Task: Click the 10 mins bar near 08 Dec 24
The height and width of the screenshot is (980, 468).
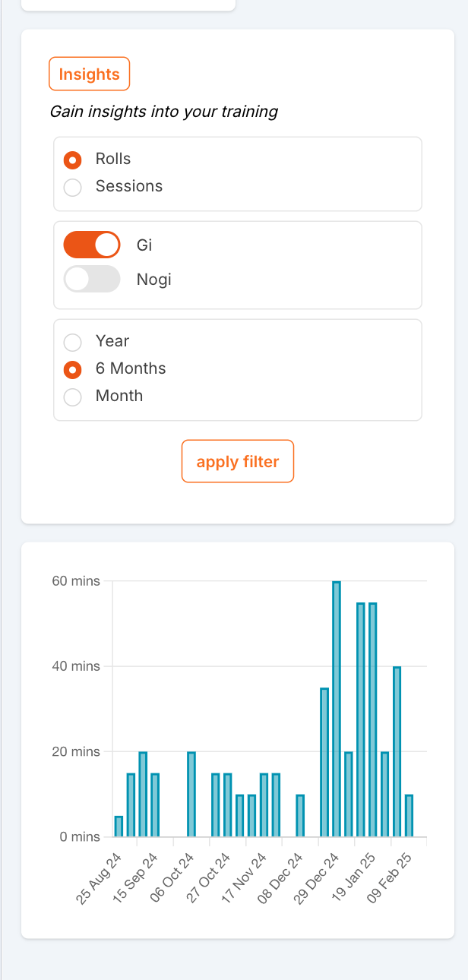Action: coord(300,816)
